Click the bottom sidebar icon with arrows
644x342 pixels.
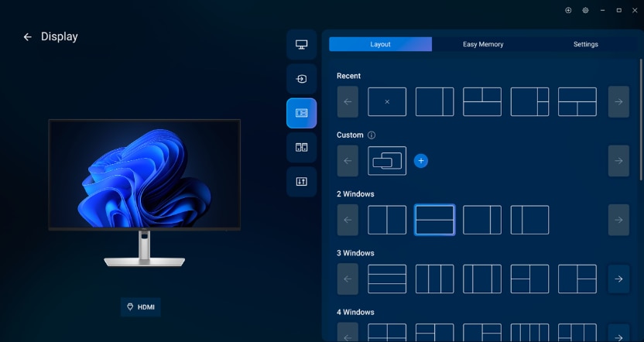(301, 182)
